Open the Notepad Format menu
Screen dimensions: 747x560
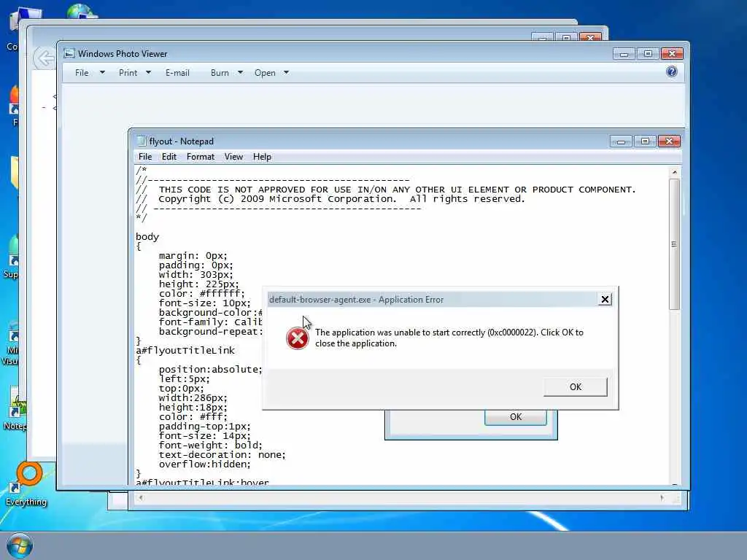pyautogui.click(x=200, y=157)
